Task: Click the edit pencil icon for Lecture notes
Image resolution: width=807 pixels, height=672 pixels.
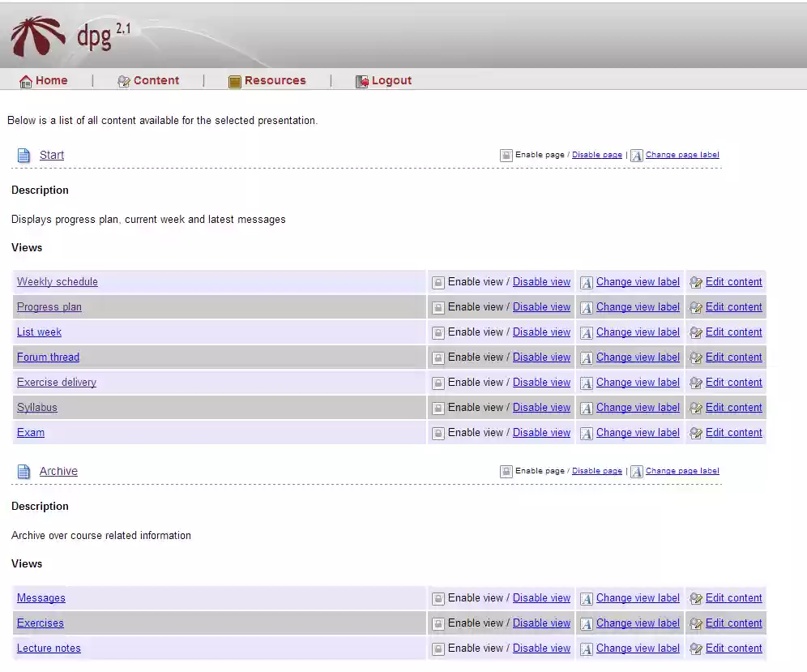Action: pyautogui.click(x=696, y=648)
